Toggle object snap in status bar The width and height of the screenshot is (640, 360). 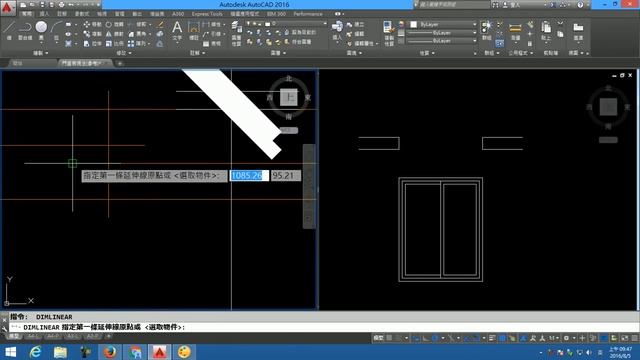point(476,338)
